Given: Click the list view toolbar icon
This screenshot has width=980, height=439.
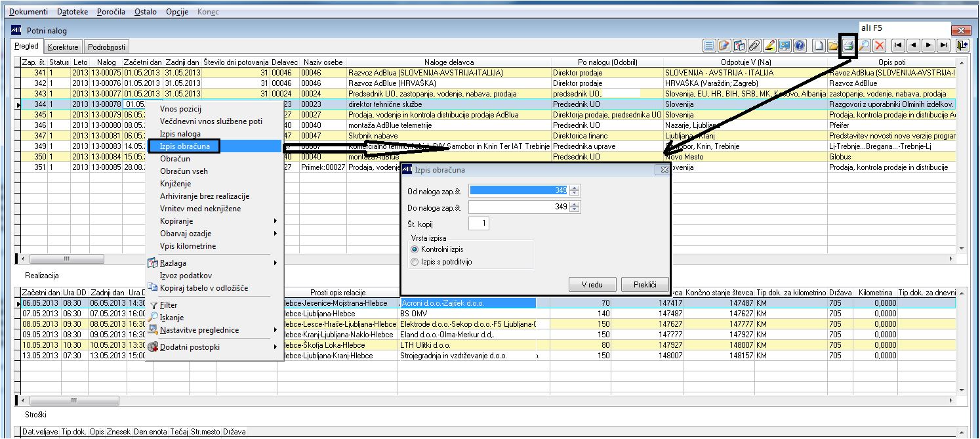Looking at the screenshot, I should pyautogui.click(x=709, y=46).
